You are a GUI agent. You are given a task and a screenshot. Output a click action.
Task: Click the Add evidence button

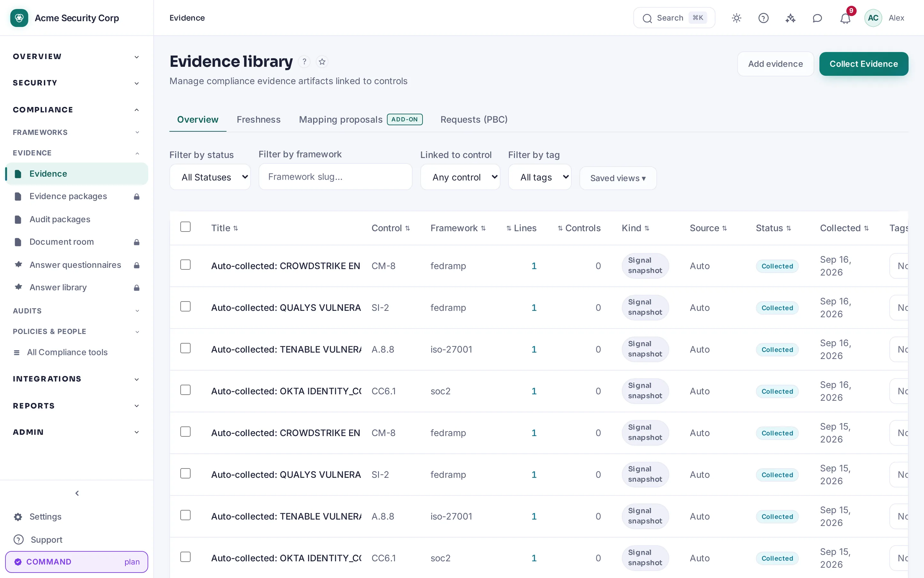pos(775,64)
